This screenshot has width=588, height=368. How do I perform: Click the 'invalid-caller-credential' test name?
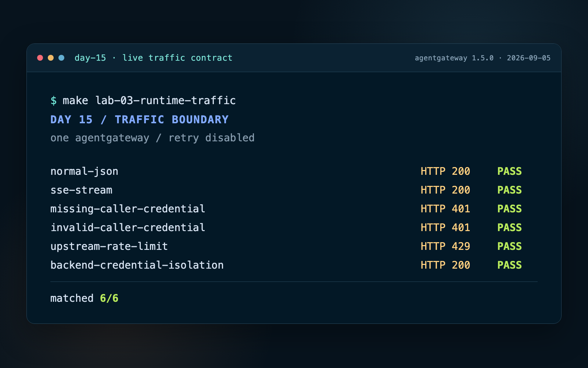[x=128, y=228]
